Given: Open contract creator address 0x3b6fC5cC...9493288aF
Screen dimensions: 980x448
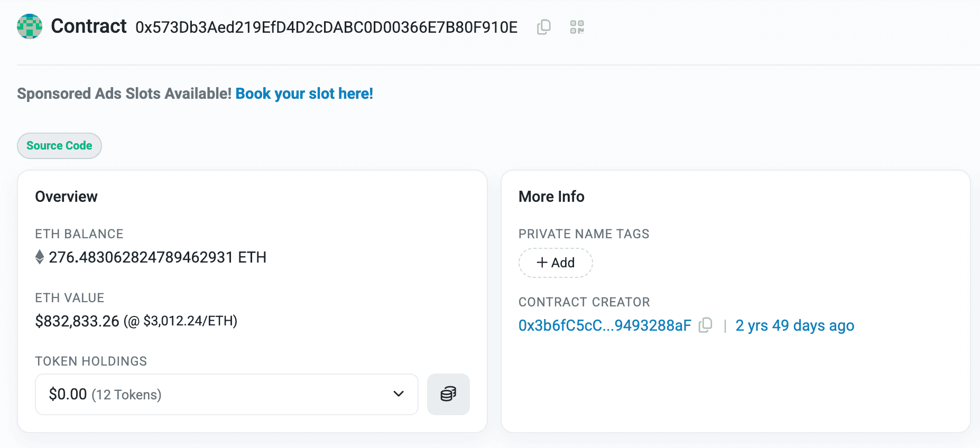Looking at the screenshot, I should point(604,325).
